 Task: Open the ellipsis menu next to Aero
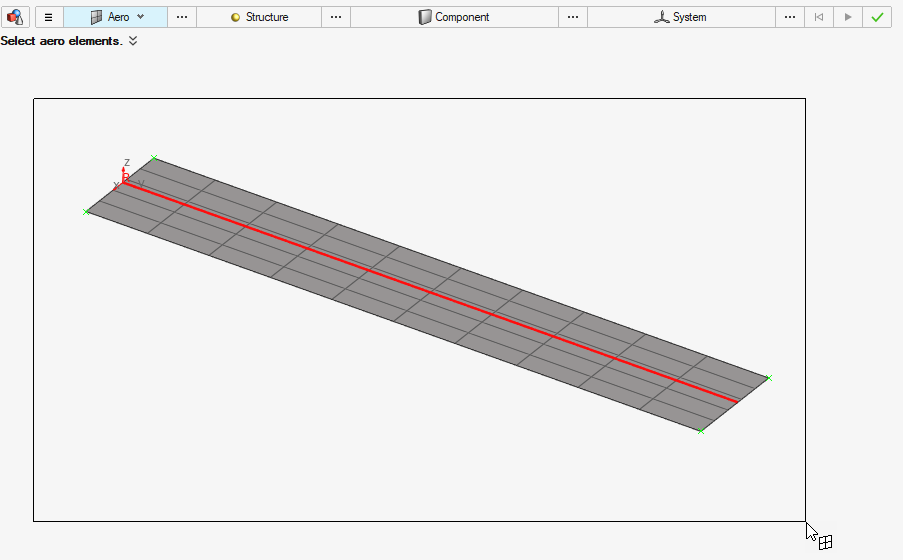182,17
